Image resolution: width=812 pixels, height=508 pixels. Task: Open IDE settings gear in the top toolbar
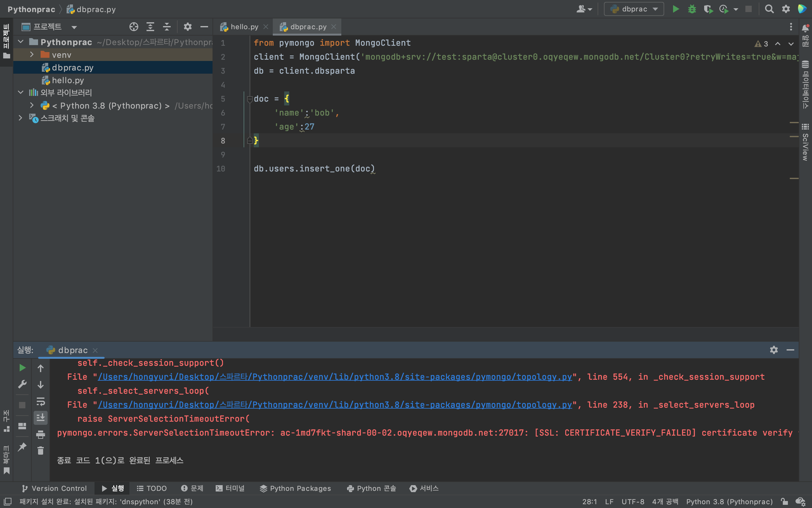pos(786,9)
